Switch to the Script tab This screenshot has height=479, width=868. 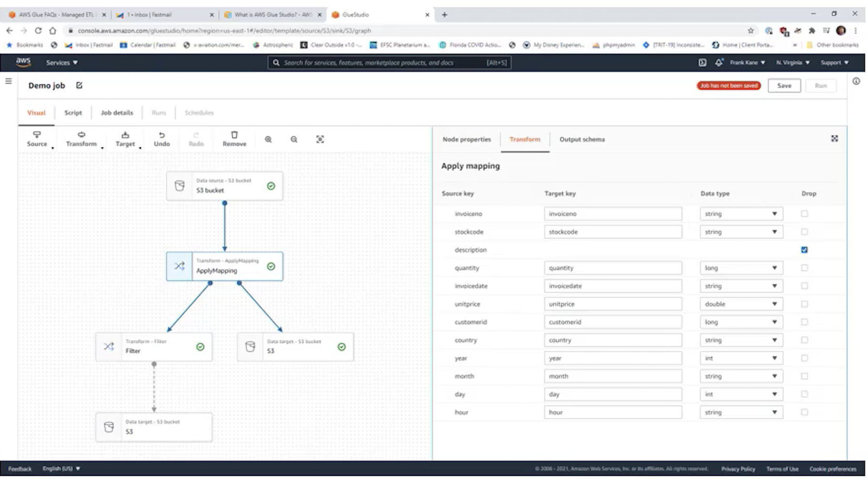(x=73, y=113)
